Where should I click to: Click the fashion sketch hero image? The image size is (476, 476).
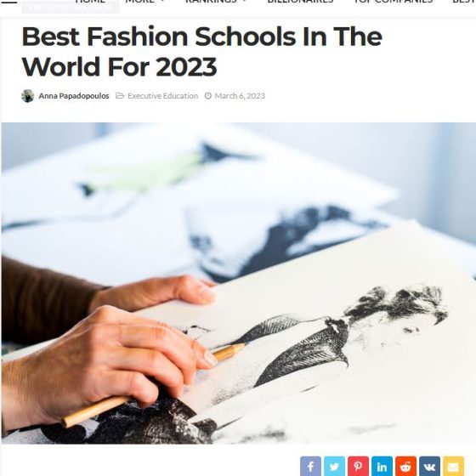coord(239,283)
